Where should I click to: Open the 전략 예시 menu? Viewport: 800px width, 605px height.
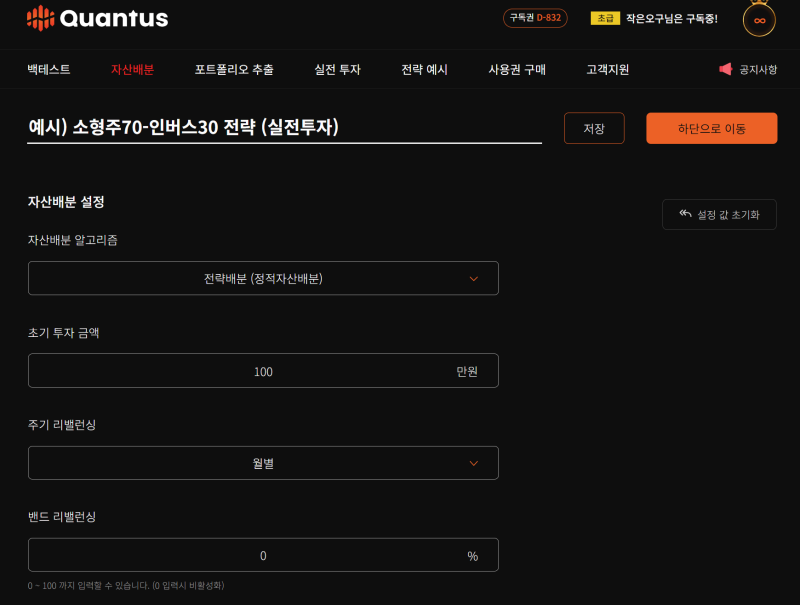point(424,69)
